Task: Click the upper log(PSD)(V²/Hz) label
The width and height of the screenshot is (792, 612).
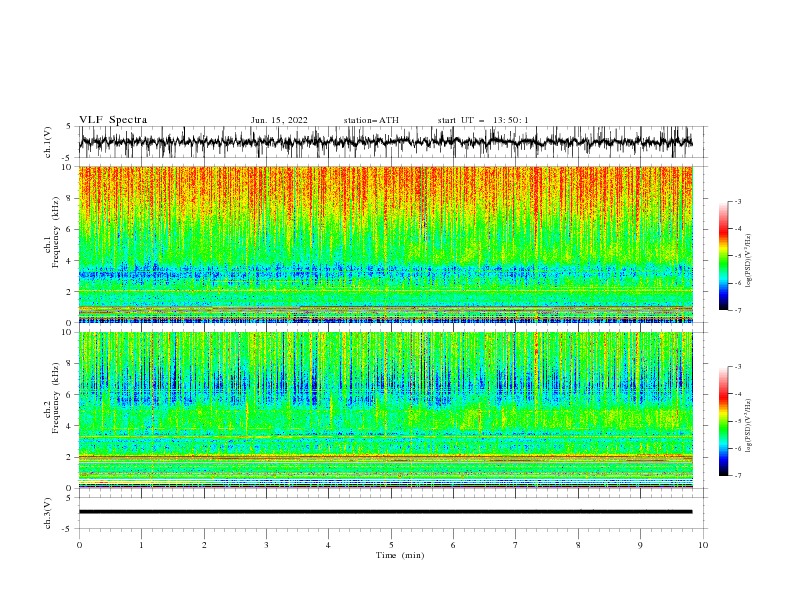Action: point(748,261)
